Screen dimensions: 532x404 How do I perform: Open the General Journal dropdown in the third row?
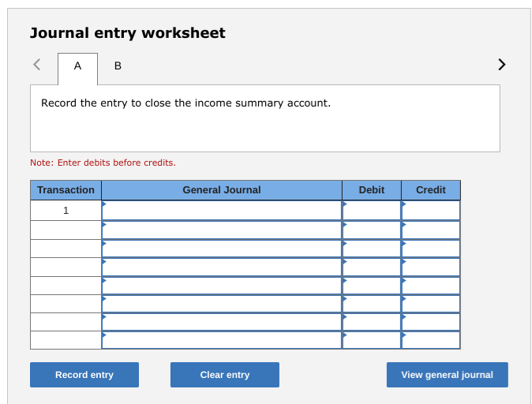coord(222,249)
